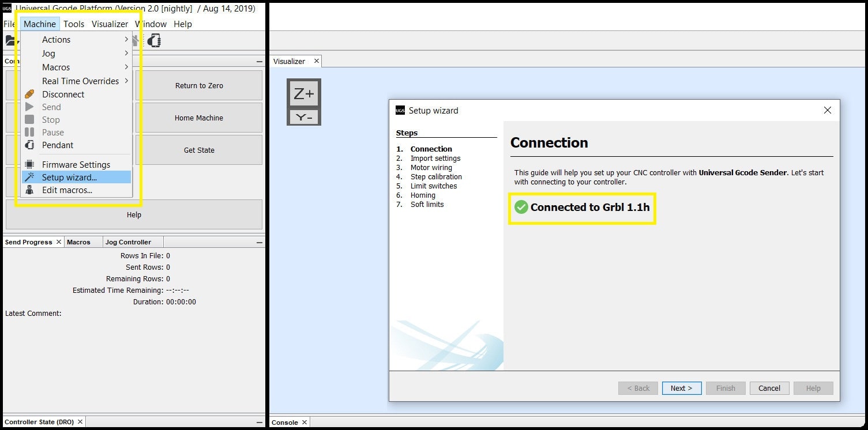Minimize the Send Progress panel group
868x430 pixels.
pos(260,243)
